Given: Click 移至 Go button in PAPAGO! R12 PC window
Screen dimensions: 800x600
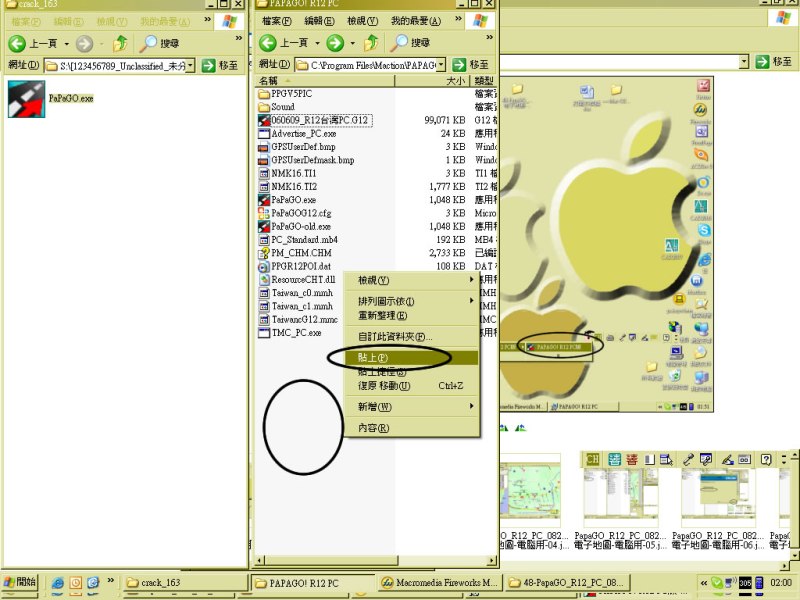Looking at the screenshot, I should pyautogui.click(x=471, y=65).
